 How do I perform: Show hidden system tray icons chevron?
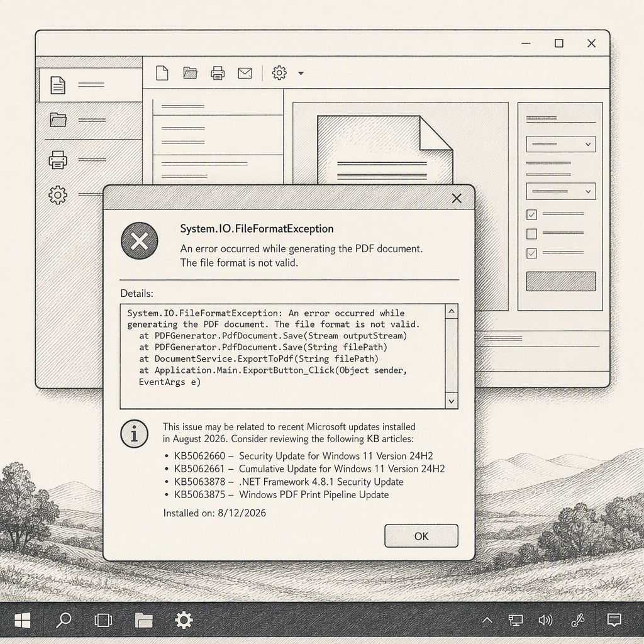click(x=487, y=620)
